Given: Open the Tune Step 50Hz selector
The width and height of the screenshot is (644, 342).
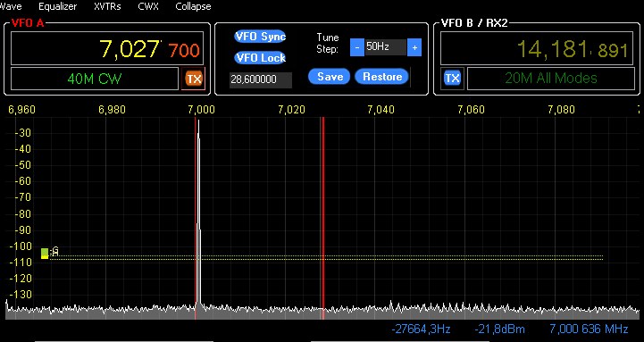Looking at the screenshot, I should (x=385, y=47).
